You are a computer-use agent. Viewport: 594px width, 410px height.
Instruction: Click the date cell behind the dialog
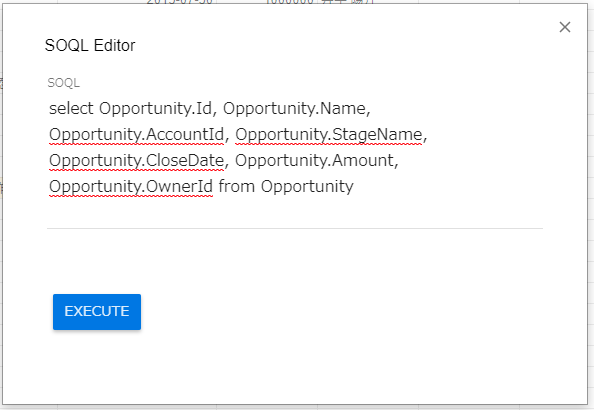(180, 2)
